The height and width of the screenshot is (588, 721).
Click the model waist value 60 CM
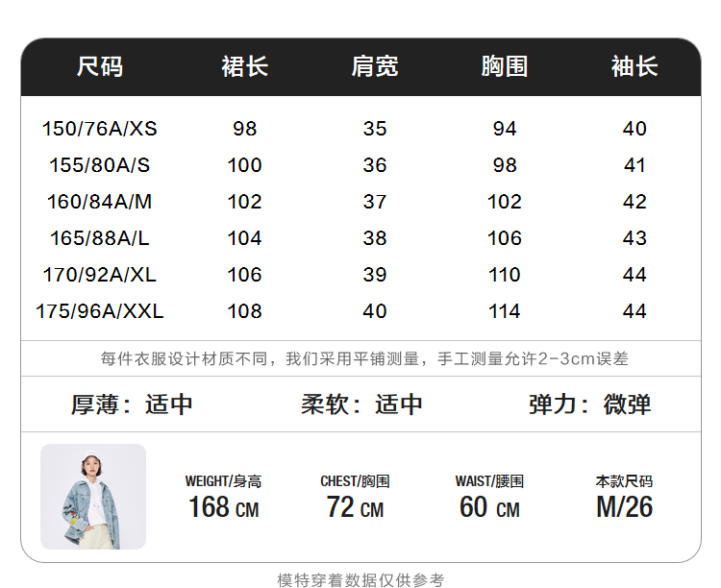pos(489,507)
